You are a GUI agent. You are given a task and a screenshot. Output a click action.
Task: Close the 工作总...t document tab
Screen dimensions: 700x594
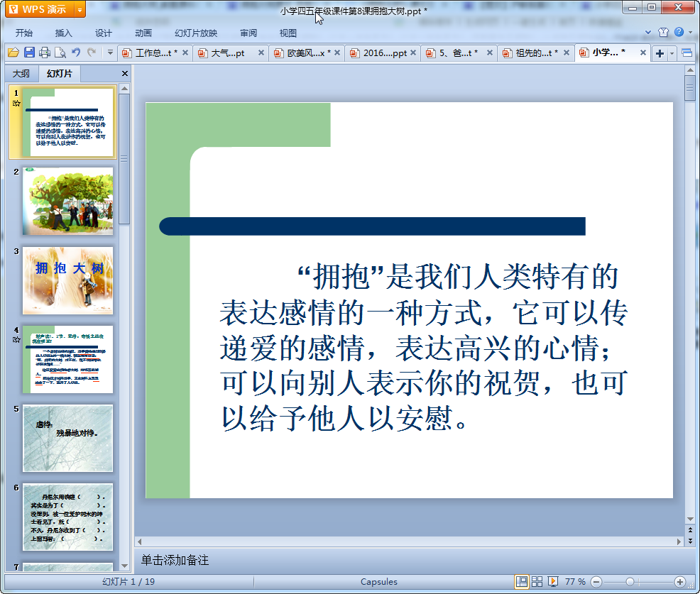[185, 53]
